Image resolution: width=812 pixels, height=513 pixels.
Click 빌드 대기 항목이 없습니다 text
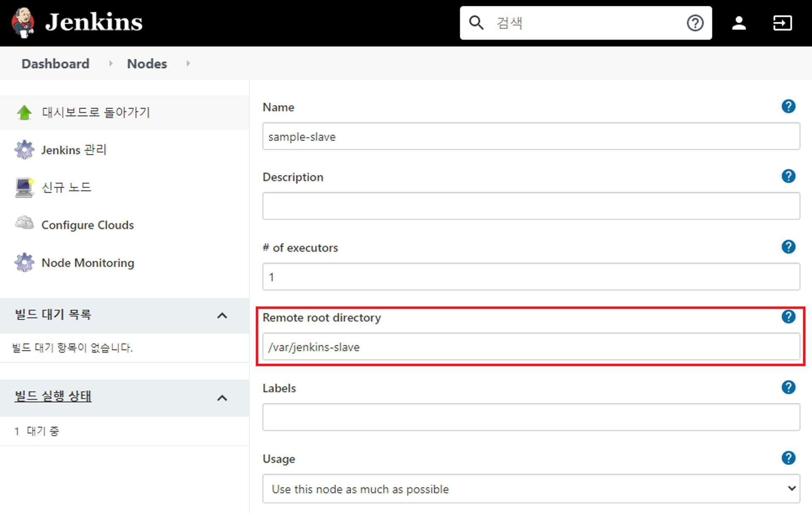[72, 348]
